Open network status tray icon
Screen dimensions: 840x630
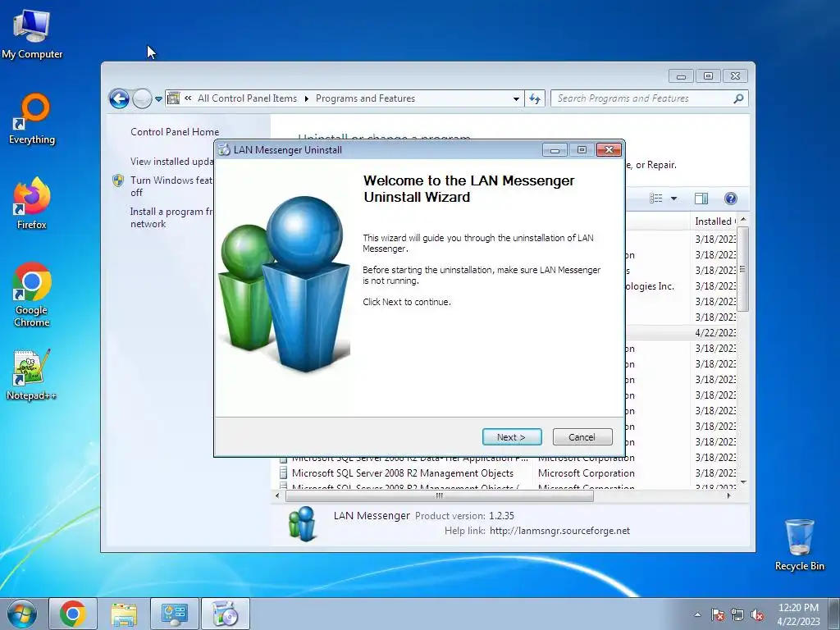coord(737,614)
